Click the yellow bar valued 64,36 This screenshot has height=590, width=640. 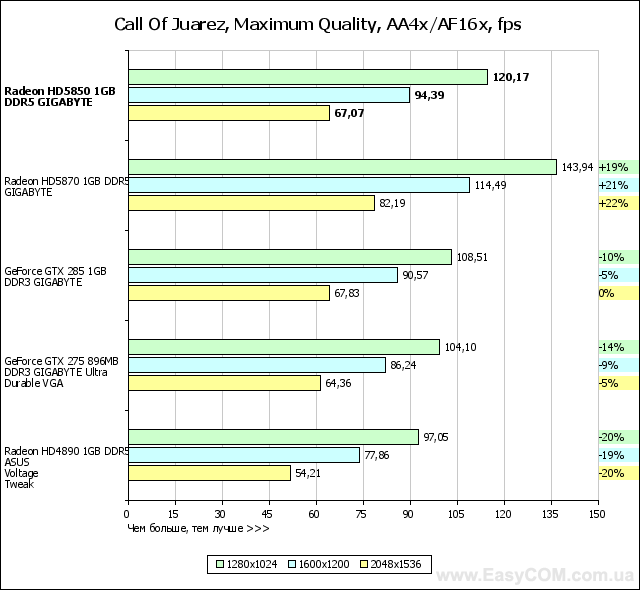pyautogui.click(x=224, y=383)
